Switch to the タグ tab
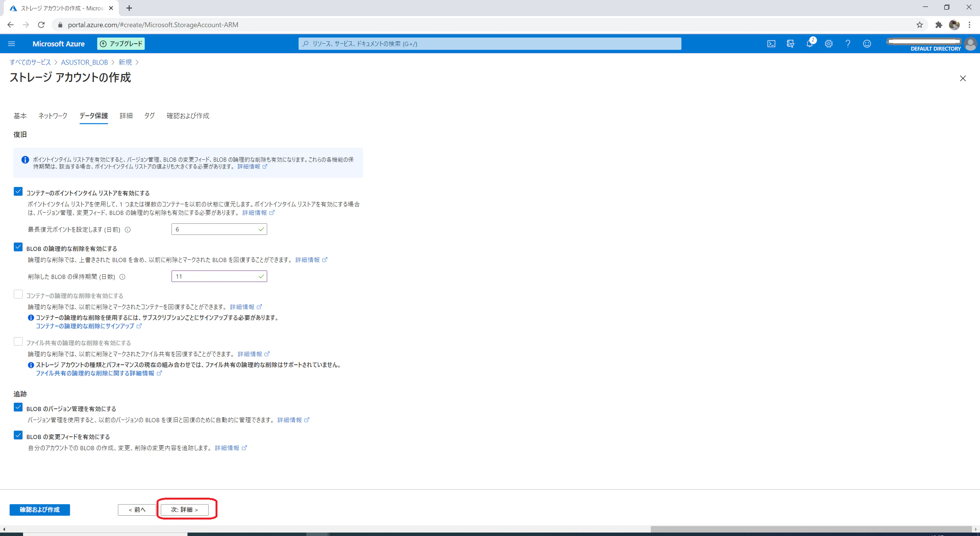 149,116
